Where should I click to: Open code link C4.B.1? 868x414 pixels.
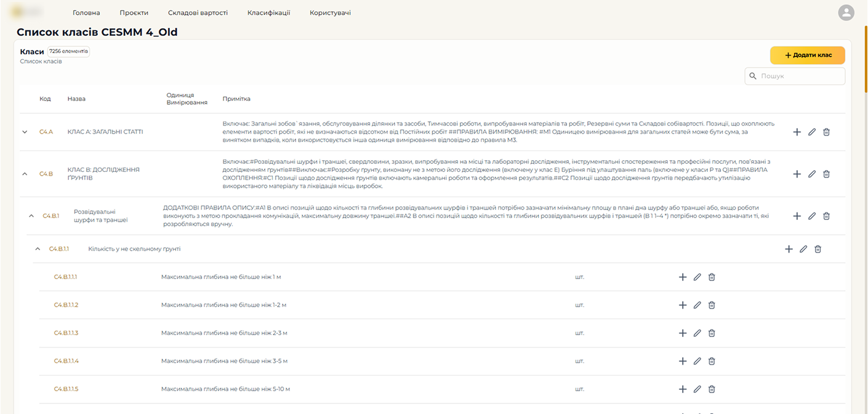(51, 216)
